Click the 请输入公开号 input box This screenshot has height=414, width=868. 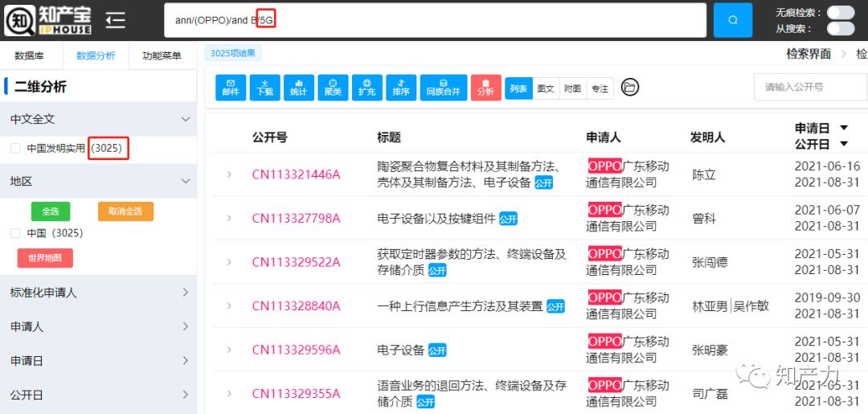coord(810,88)
